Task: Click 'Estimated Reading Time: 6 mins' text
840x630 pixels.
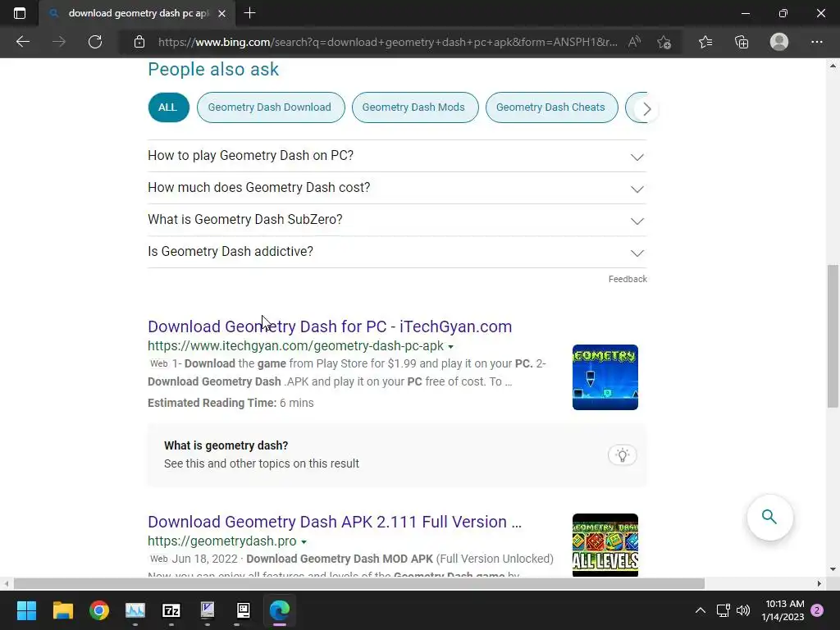Action: coord(231,403)
